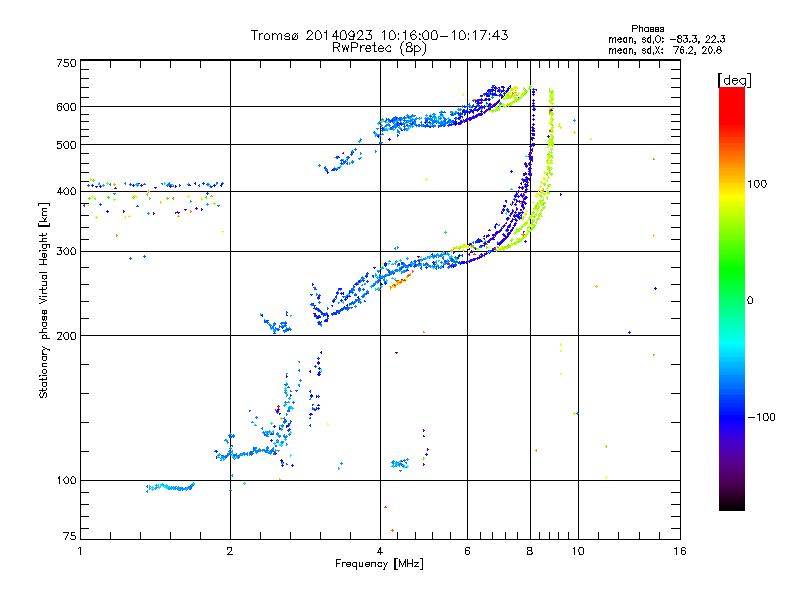The height and width of the screenshot is (600, 800).
Task: Click the y-axis label '300'
Action: pyautogui.click(x=66, y=251)
